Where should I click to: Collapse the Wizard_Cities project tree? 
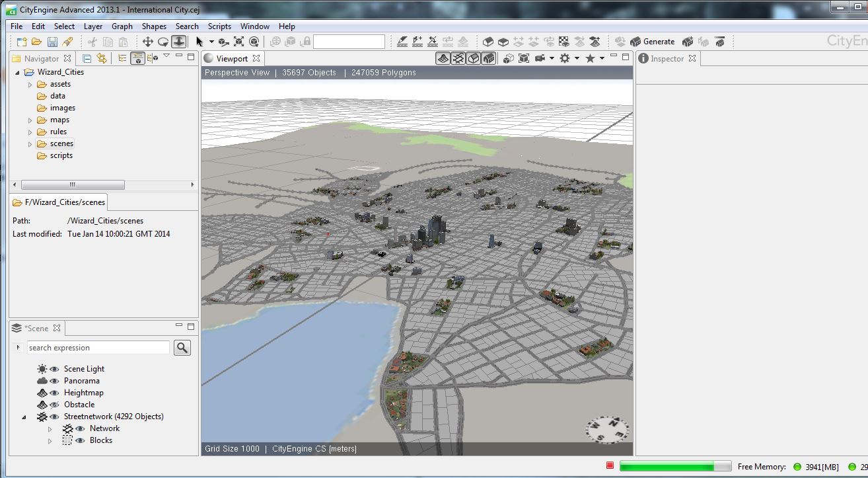(x=17, y=73)
